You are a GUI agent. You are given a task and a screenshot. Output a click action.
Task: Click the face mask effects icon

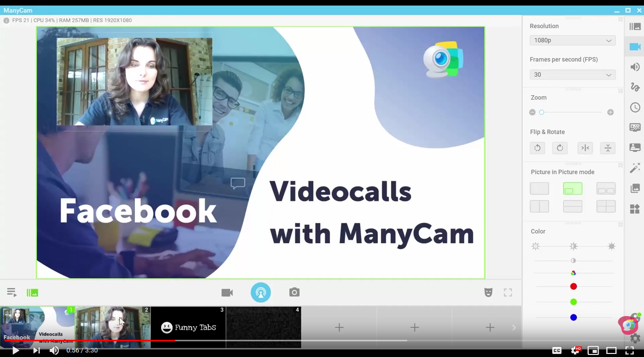(488, 292)
